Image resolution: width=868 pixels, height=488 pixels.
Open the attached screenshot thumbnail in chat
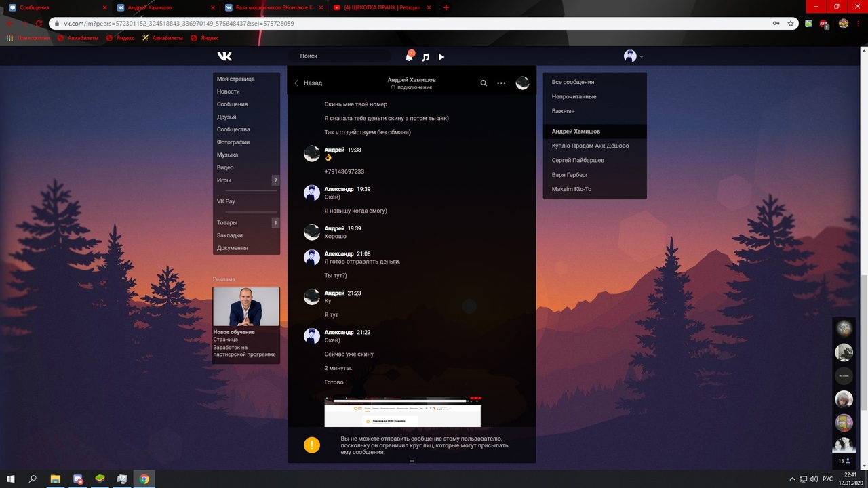(403, 412)
